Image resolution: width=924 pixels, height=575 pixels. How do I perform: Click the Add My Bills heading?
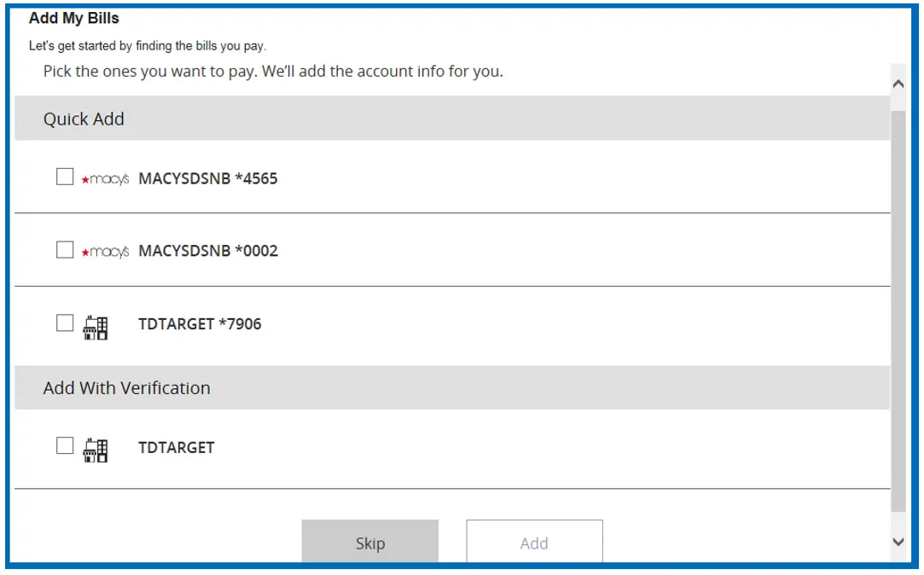pos(74,18)
